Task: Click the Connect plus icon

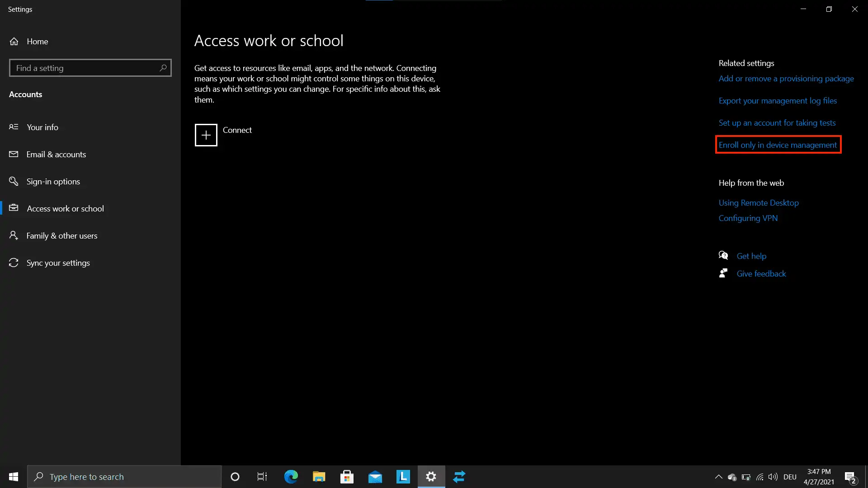Action: click(x=206, y=135)
